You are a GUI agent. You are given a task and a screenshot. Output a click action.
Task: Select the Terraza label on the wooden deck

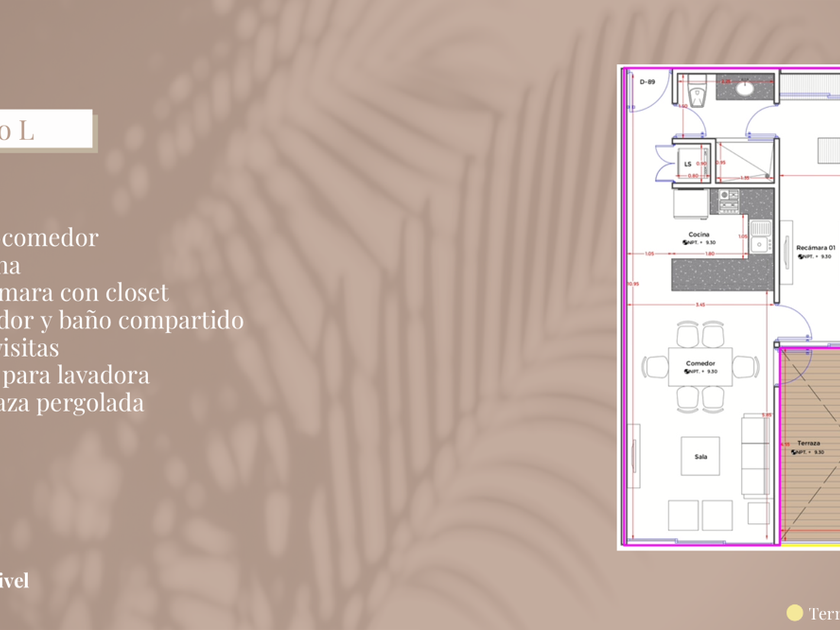tap(808, 443)
